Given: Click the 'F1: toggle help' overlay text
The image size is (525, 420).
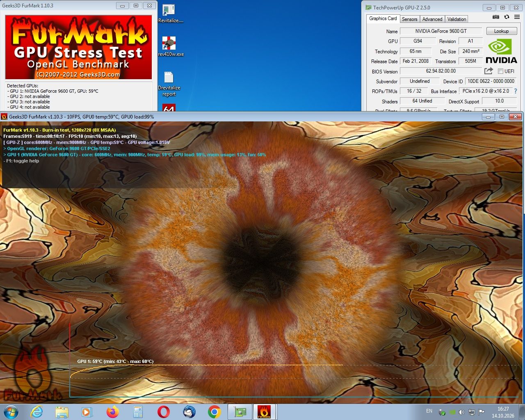Looking at the screenshot, I should click(x=21, y=161).
